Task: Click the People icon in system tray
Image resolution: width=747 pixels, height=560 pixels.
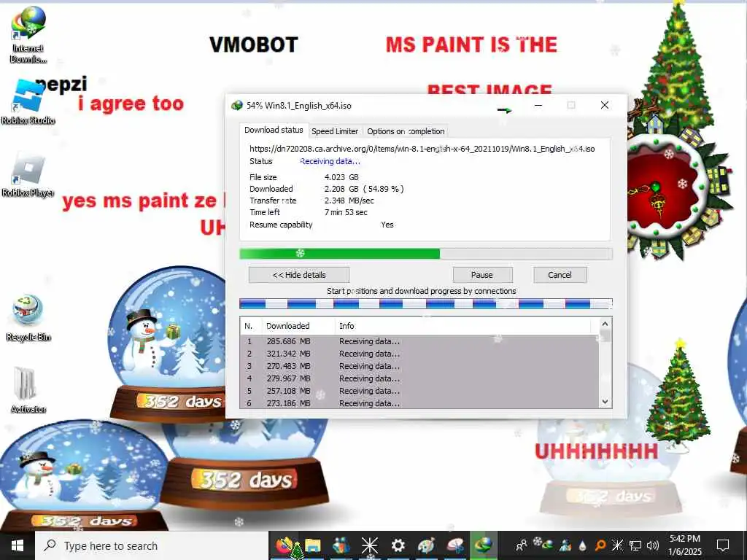Action: (x=522, y=545)
